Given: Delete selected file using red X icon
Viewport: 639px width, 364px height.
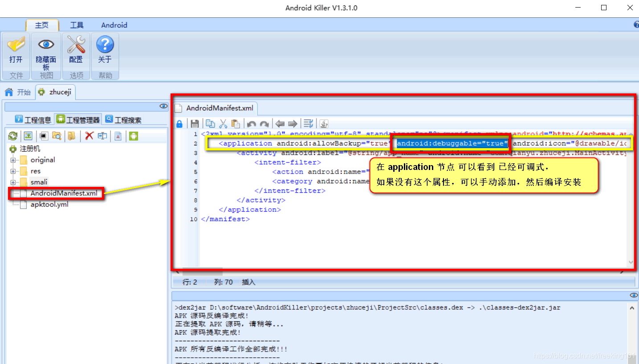Looking at the screenshot, I should coord(90,136).
